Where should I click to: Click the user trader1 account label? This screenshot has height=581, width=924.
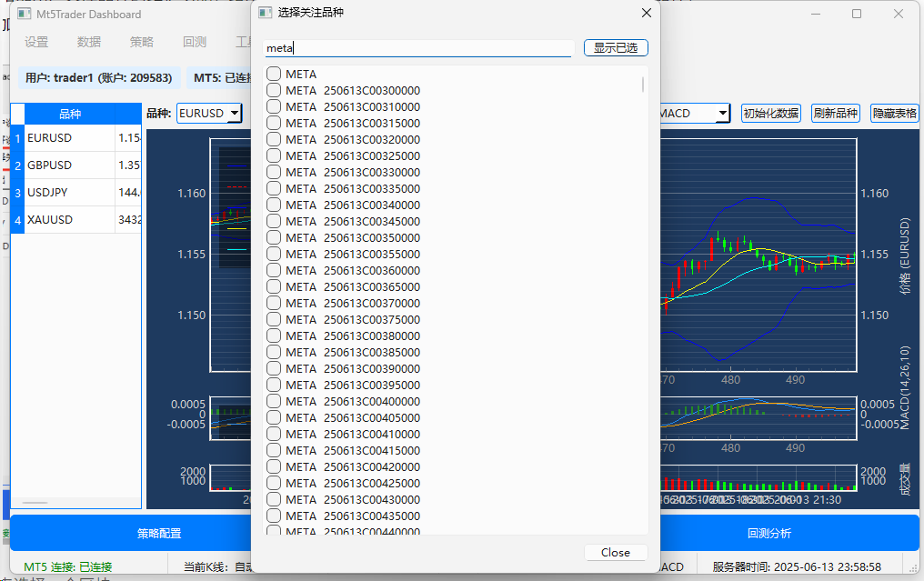pyautogui.click(x=98, y=78)
